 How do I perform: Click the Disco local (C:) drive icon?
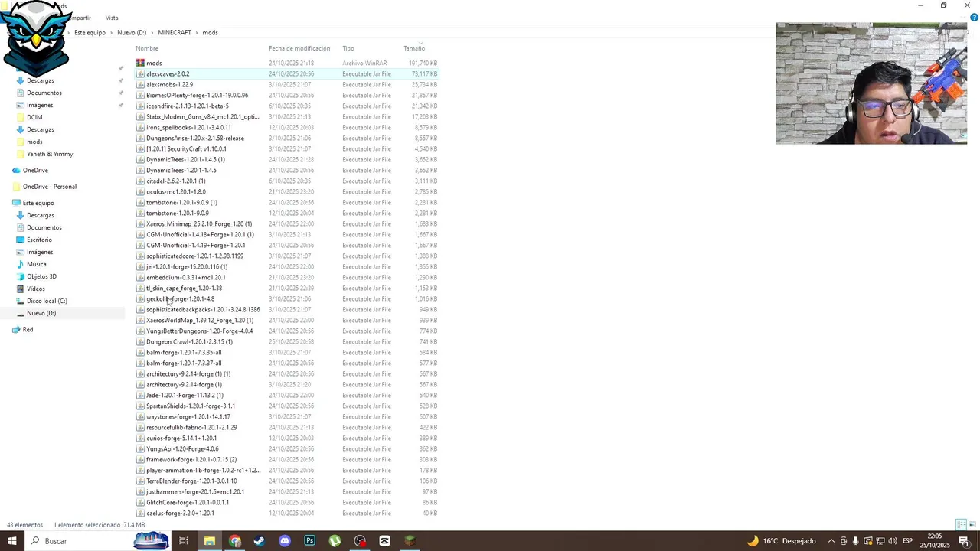point(20,301)
